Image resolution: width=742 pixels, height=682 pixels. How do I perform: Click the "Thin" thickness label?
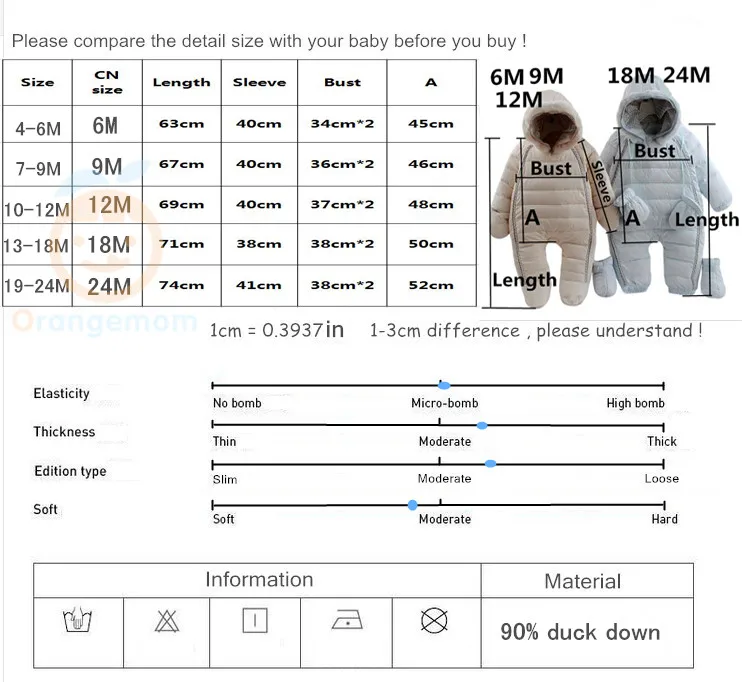(224, 442)
